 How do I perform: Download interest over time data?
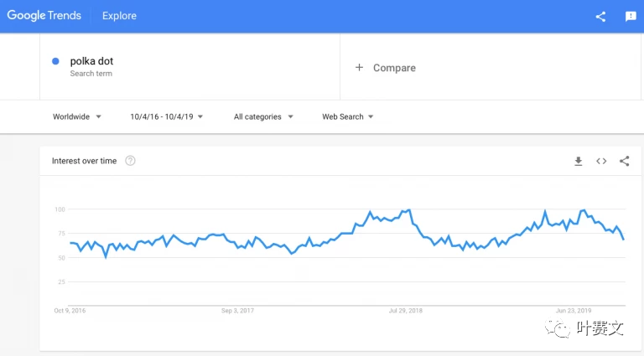coord(578,161)
